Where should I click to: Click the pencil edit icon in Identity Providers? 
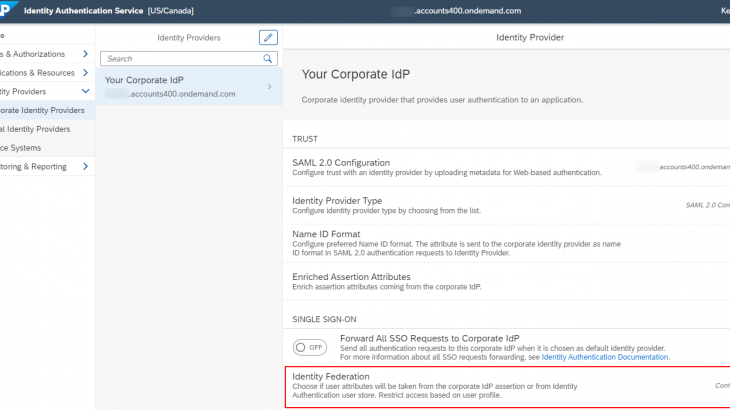tap(268, 37)
